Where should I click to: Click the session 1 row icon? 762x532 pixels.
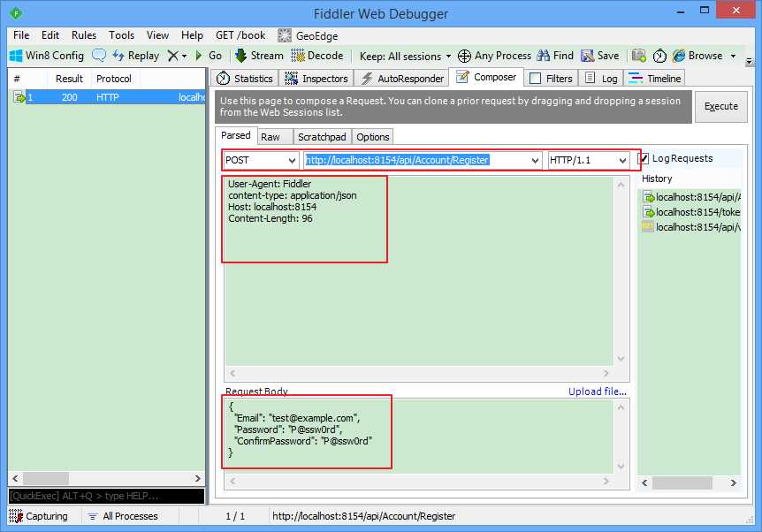[x=19, y=97]
